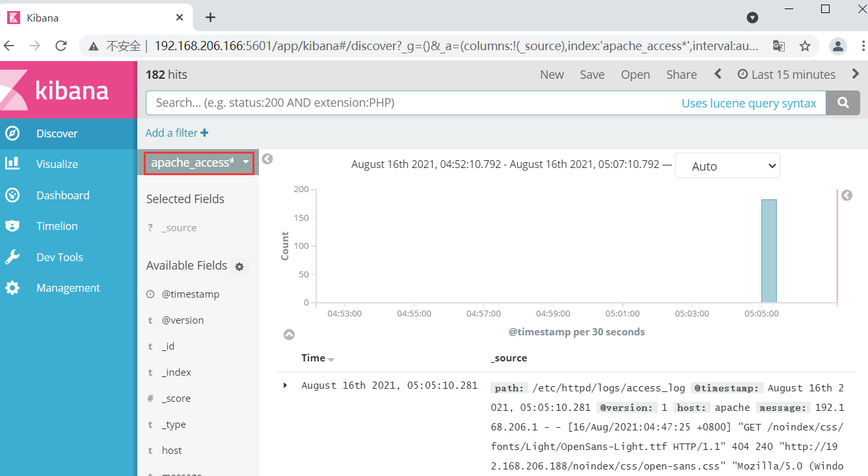868x476 pixels.
Task: Open Management settings page
Action: pos(68,288)
